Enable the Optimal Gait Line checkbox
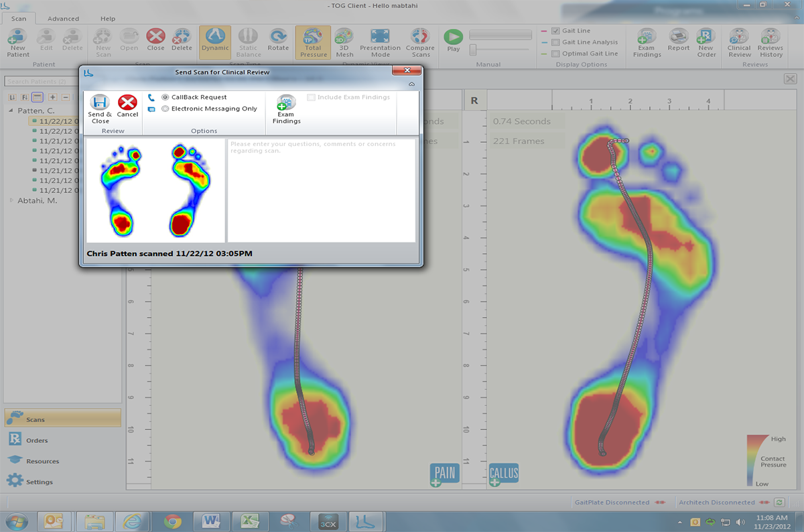This screenshot has height=532, width=804. [x=555, y=54]
